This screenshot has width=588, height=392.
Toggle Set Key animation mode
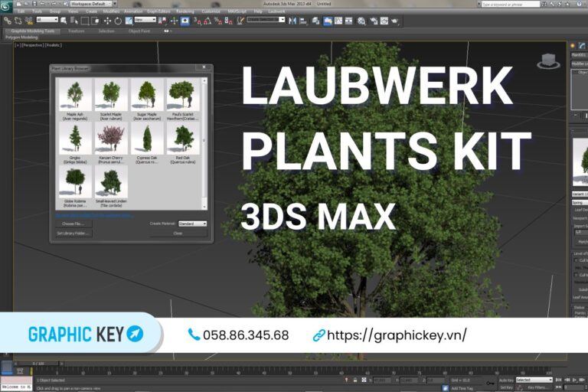506,387
